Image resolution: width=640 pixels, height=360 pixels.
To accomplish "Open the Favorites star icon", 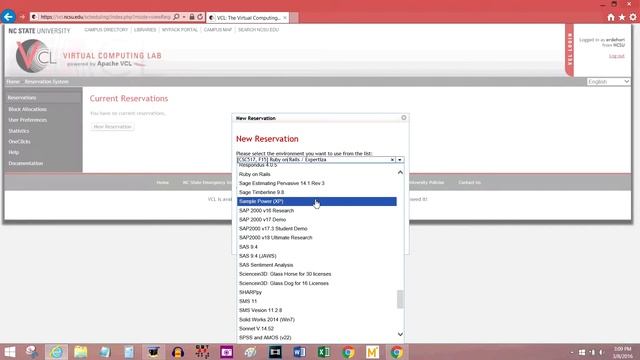I will click(622, 17).
